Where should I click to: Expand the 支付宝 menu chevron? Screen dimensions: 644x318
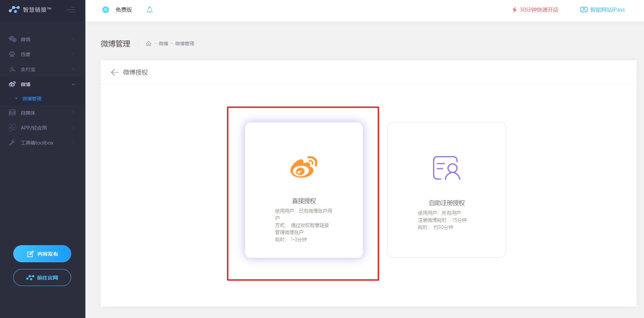73,69
